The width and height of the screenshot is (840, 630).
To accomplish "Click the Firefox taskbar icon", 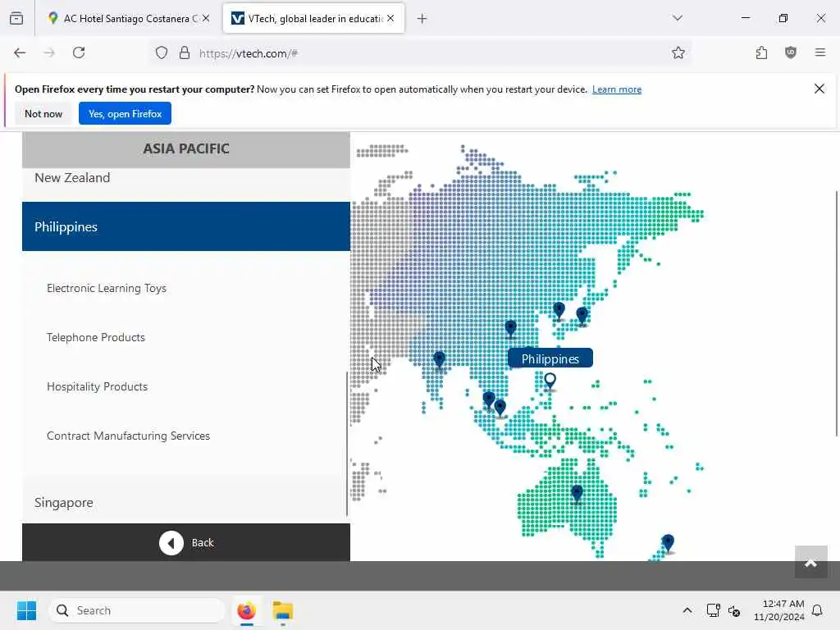I will (246, 610).
